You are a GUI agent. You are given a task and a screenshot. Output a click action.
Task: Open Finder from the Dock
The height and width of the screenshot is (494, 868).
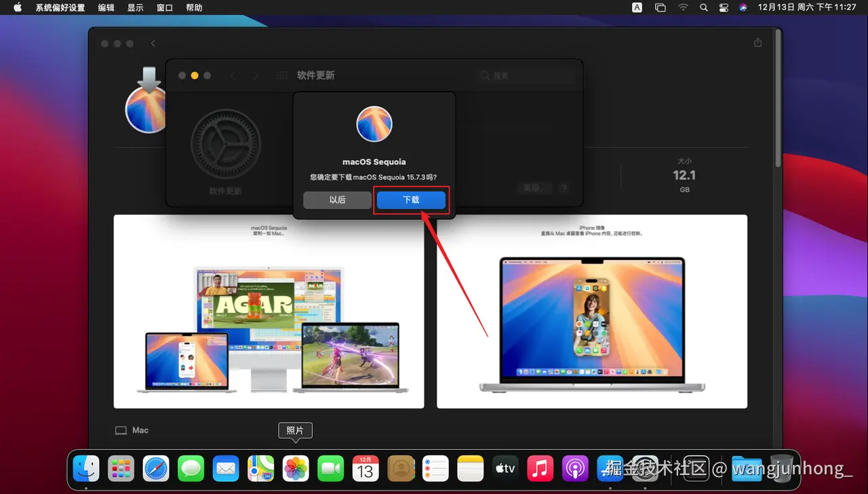point(86,468)
